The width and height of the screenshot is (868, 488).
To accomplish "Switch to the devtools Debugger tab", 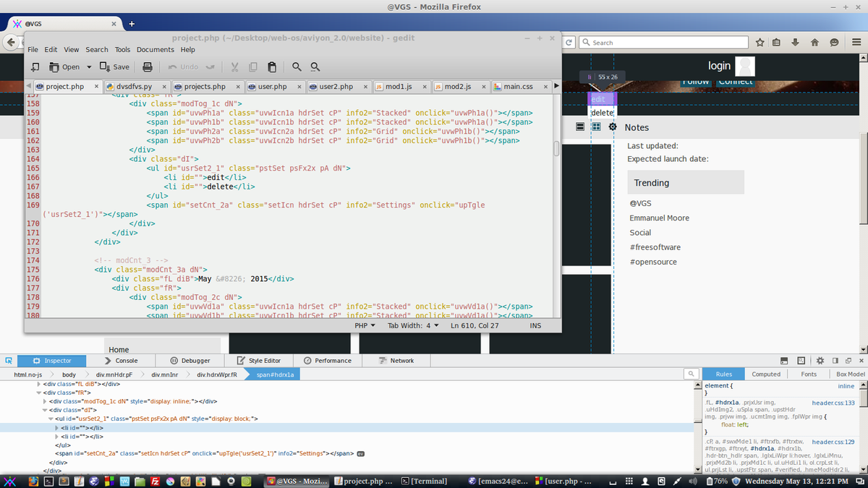I will click(191, 360).
